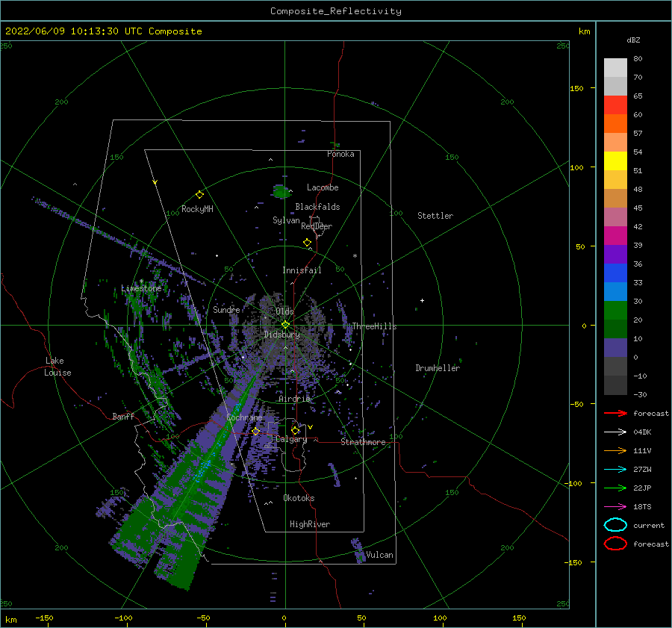The image size is (672, 628).
Task: Click the Lacombe city label
Action: coord(323,187)
